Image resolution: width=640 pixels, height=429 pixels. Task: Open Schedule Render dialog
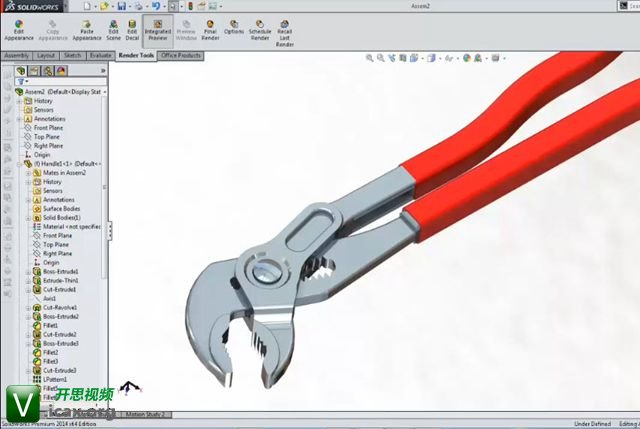tap(260, 31)
